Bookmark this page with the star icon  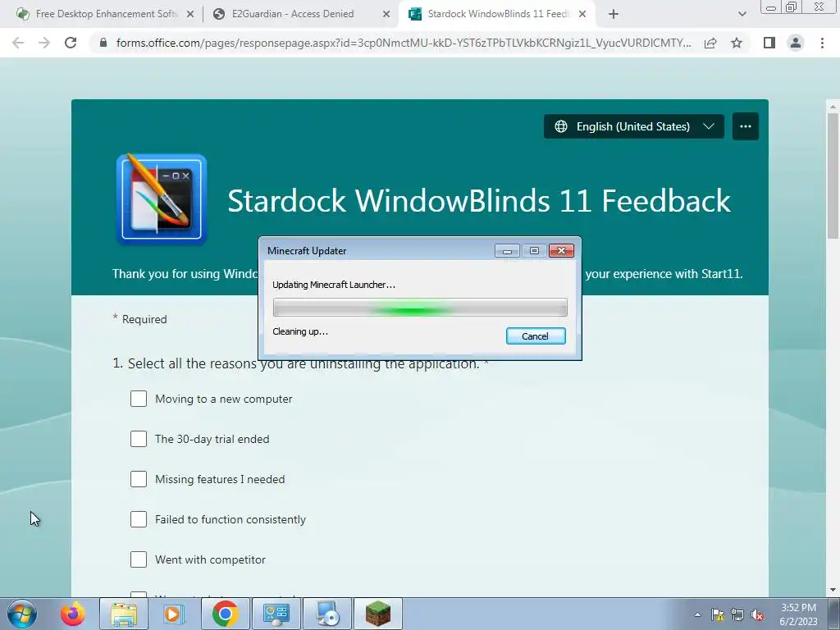pos(737,43)
